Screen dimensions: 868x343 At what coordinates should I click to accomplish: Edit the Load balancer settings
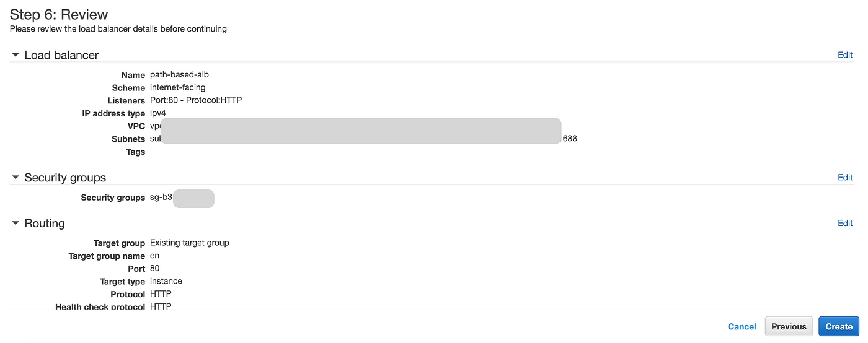pyautogui.click(x=845, y=55)
